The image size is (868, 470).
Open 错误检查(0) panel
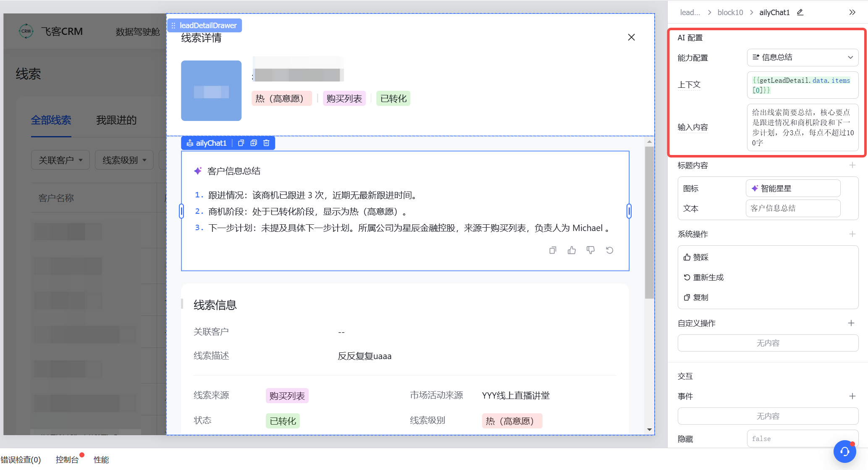point(21,459)
